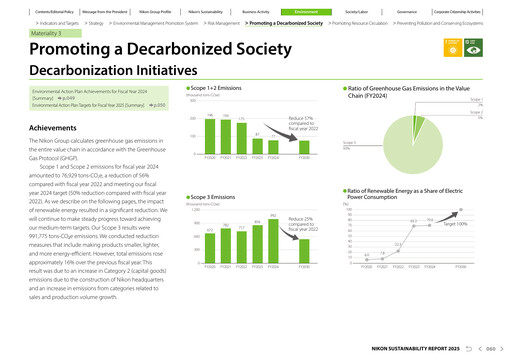
Task: Open the Nikon Group Profile tab
Action: coord(155,12)
